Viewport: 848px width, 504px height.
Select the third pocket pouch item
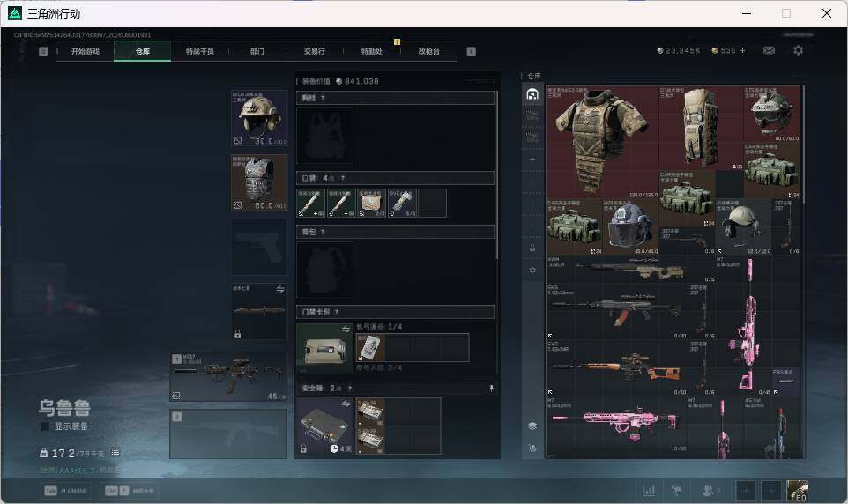click(x=371, y=203)
